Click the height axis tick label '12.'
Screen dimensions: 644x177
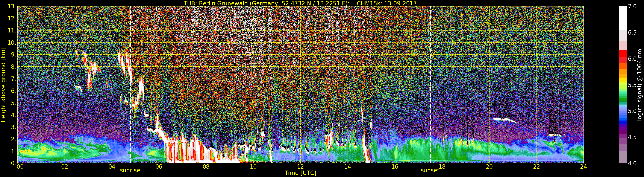click(x=12, y=18)
